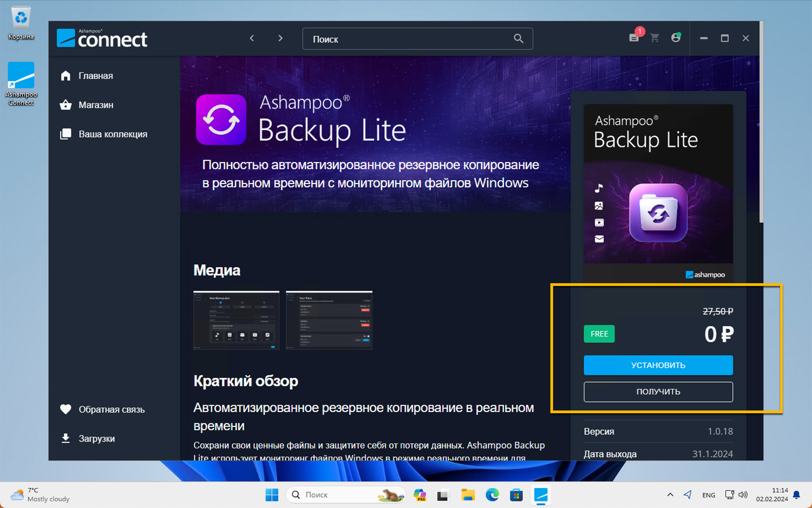Click the mail icon on product card
The height and width of the screenshot is (508, 812).
tap(599, 239)
